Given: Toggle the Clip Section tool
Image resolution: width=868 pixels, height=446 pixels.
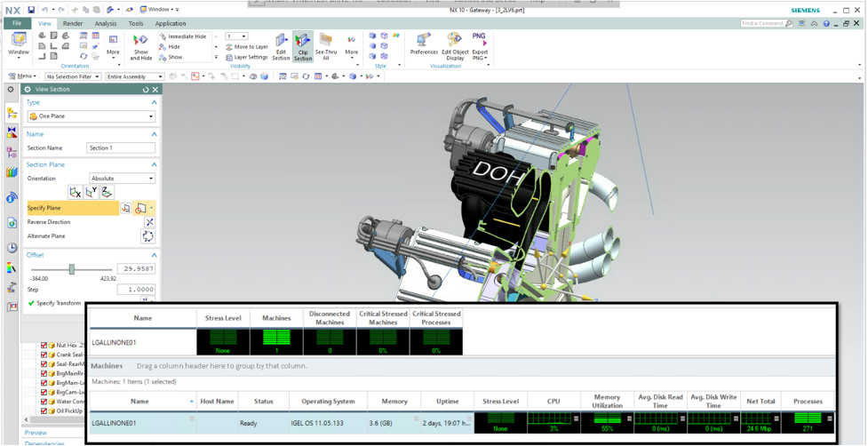Looking at the screenshot, I should 303,46.
